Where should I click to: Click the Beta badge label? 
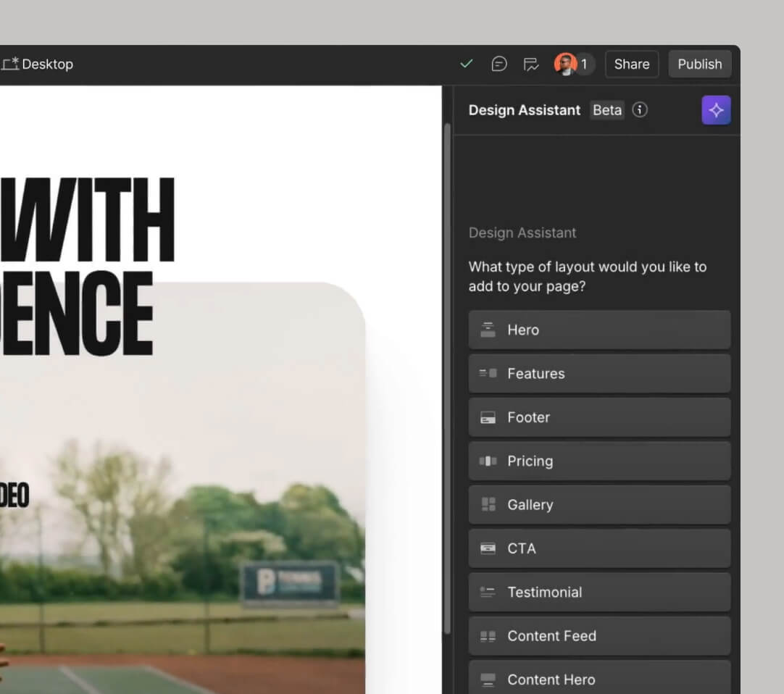(x=607, y=110)
